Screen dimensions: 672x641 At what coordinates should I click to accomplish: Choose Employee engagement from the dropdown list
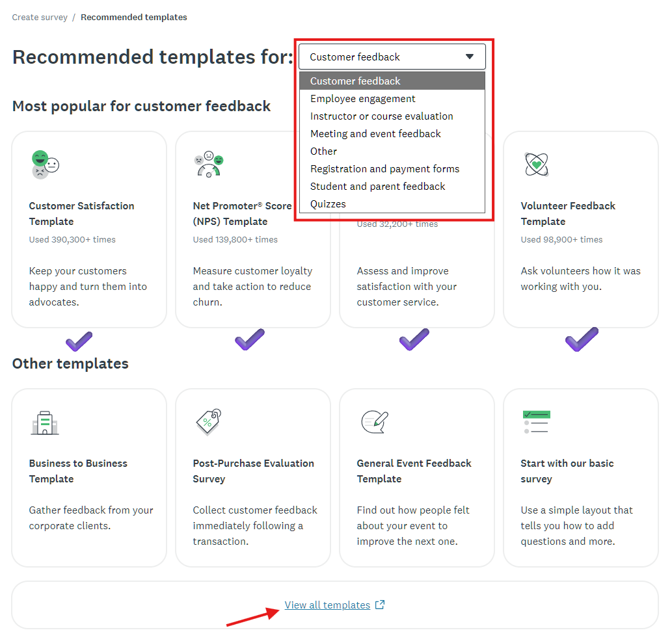tap(363, 99)
